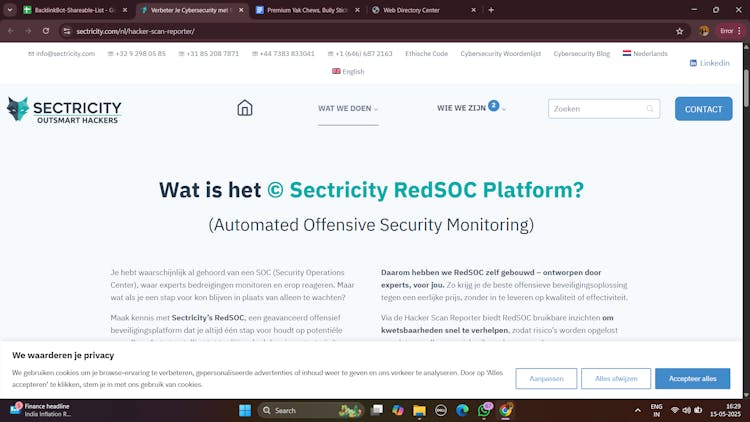Reject cookies with Alles afwijzen
Screen dimensions: 750x422
(x=616, y=378)
